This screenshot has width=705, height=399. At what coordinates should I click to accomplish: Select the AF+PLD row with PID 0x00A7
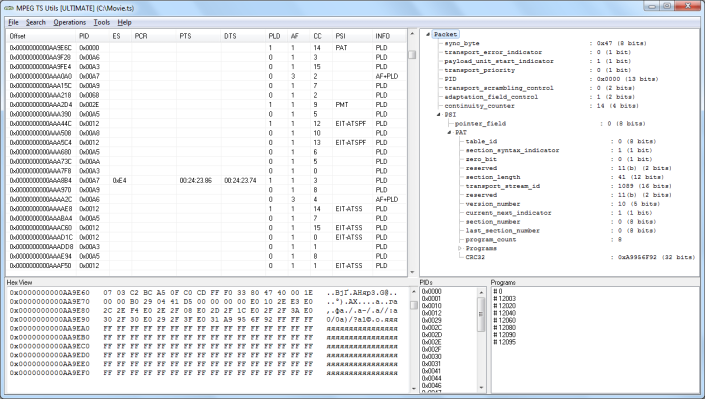(x=207, y=76)
